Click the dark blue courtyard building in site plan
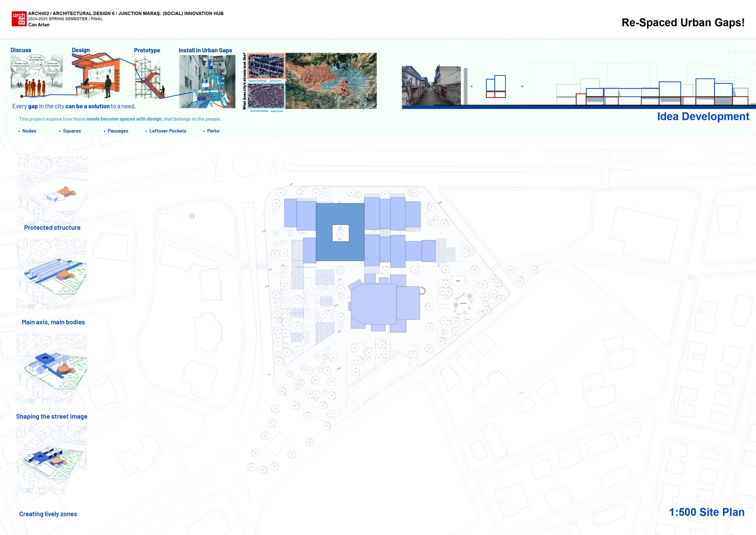Viewport: 756px width, 535px height. coord(340,232)
